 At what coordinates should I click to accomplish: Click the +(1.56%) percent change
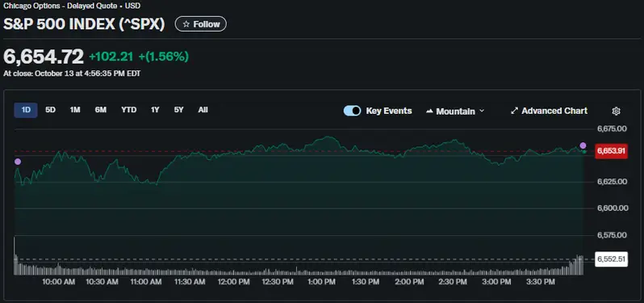[x=164, y=57]
